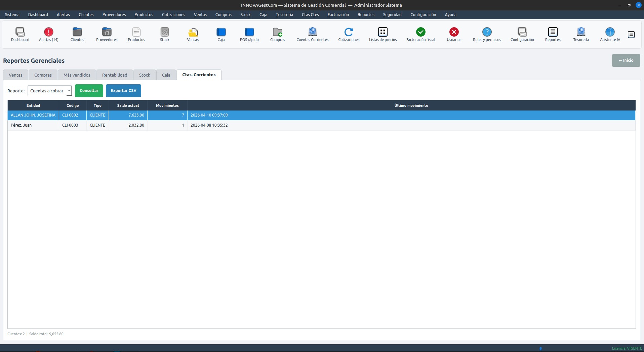Sort by the Saldo actual column header
The image size is (644, 352).
point(128,105)
